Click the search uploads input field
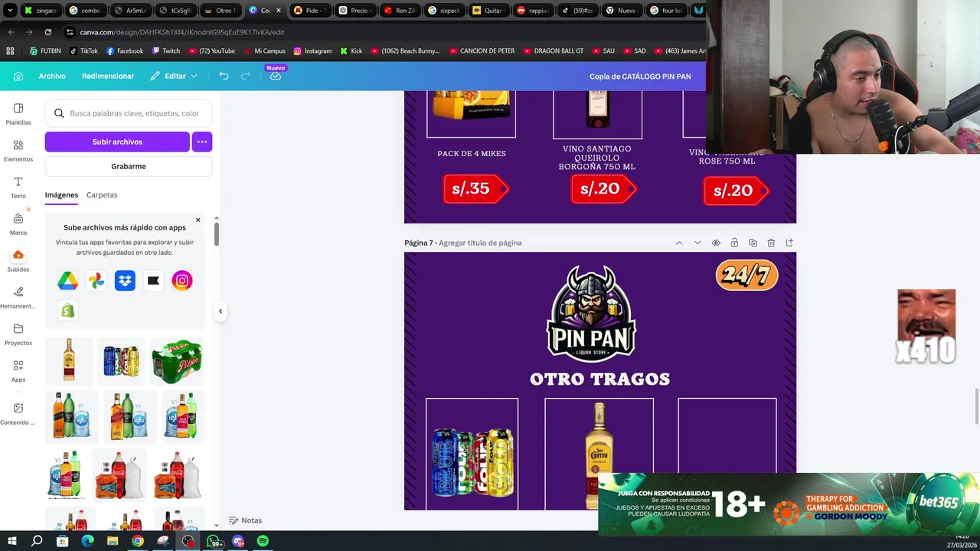Image resolution: width=980 pixels, height=551 pixels. (129, 113)
